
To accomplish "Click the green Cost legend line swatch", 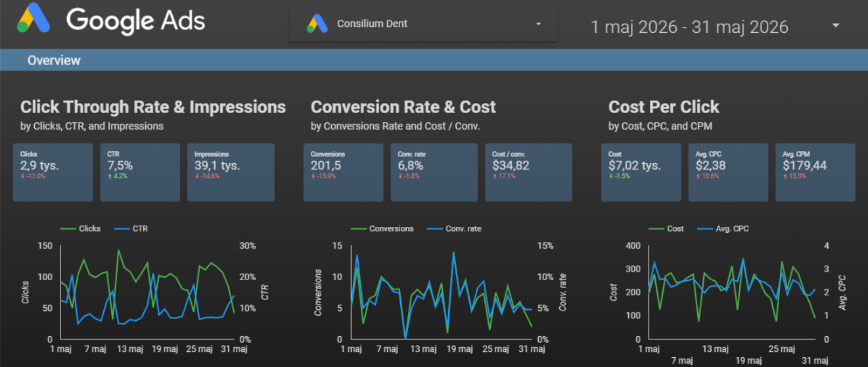I will 656,228.
